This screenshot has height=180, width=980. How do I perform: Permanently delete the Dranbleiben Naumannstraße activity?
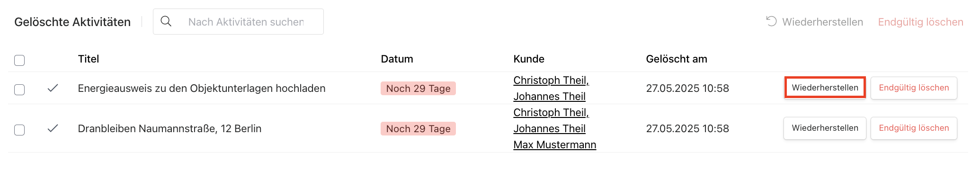[914, 128]
